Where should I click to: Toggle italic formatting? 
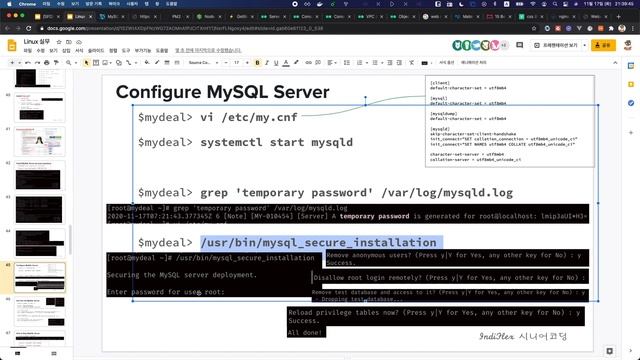click(x=267, y=63)
